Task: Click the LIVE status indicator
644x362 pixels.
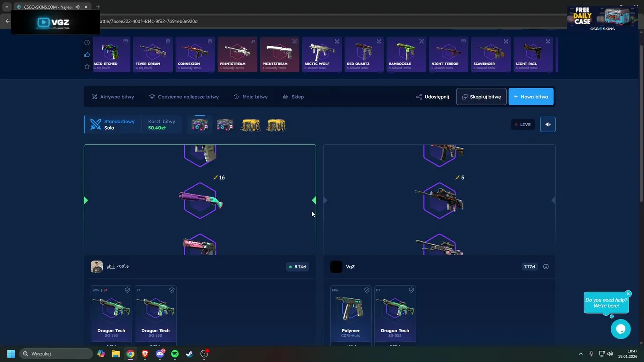Action: 522,124
